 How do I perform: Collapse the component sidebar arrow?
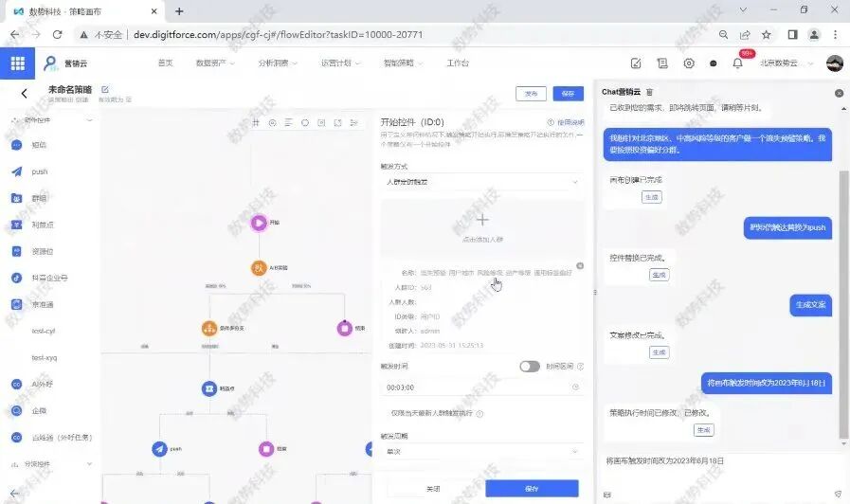[x=14, y=494]
